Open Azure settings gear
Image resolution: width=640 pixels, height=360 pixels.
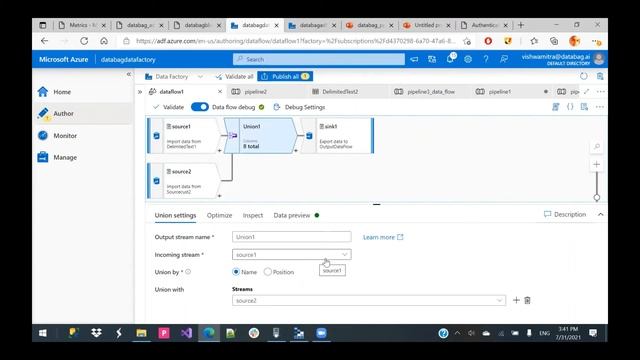[468, 59]
